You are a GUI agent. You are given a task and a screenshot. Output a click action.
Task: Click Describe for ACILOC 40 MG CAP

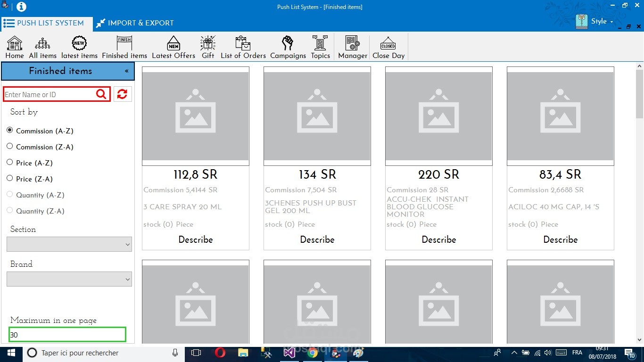pyautogui.click(x=561, y=239)
